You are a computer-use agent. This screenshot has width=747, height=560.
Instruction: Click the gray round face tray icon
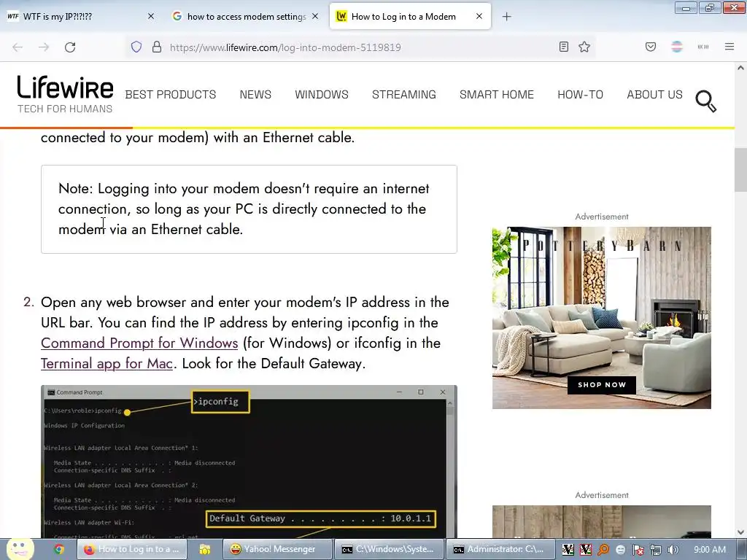[620, 550]
